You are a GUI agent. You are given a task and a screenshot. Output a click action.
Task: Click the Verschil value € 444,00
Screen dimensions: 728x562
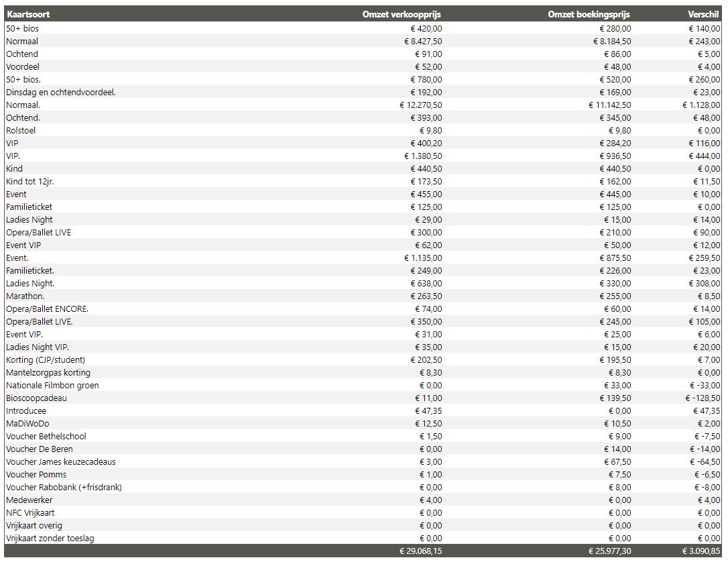point(705,156)
